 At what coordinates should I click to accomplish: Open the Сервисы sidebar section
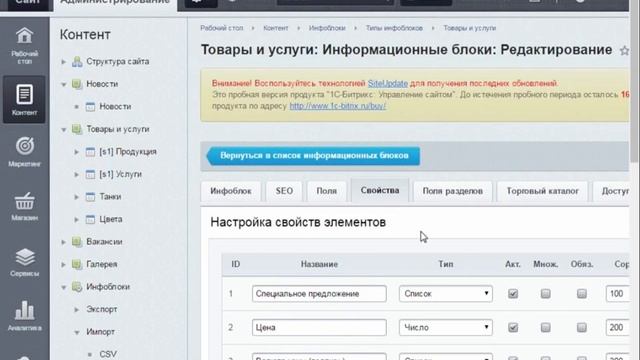click(x=24, y=262)
